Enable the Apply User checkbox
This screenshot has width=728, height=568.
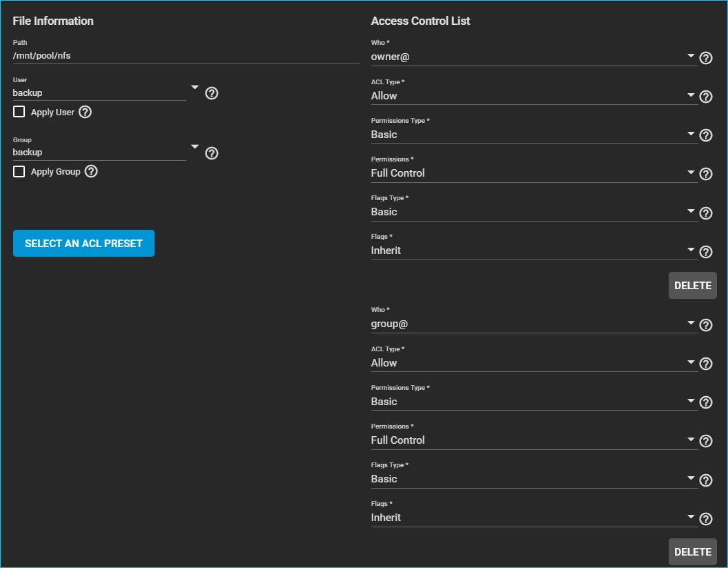(x=19, y=112)
